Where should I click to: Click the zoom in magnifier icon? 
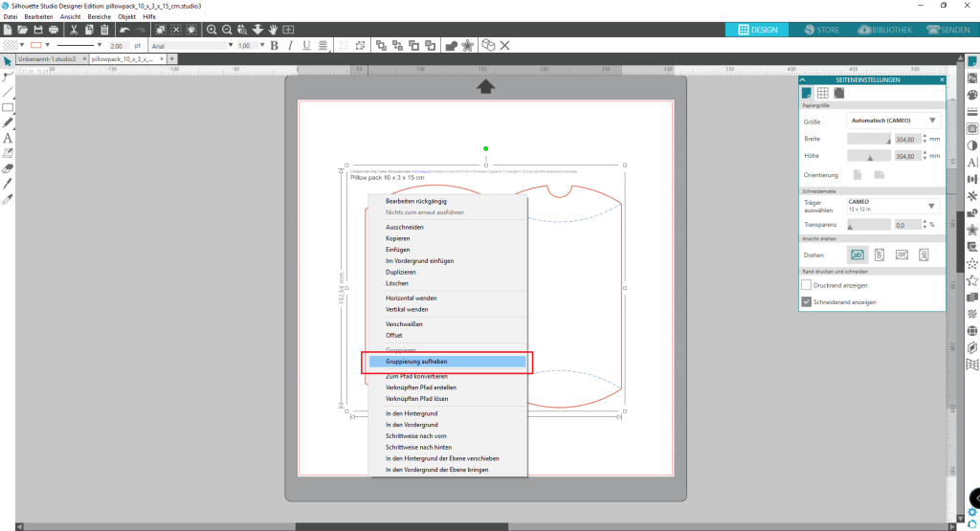212,31
